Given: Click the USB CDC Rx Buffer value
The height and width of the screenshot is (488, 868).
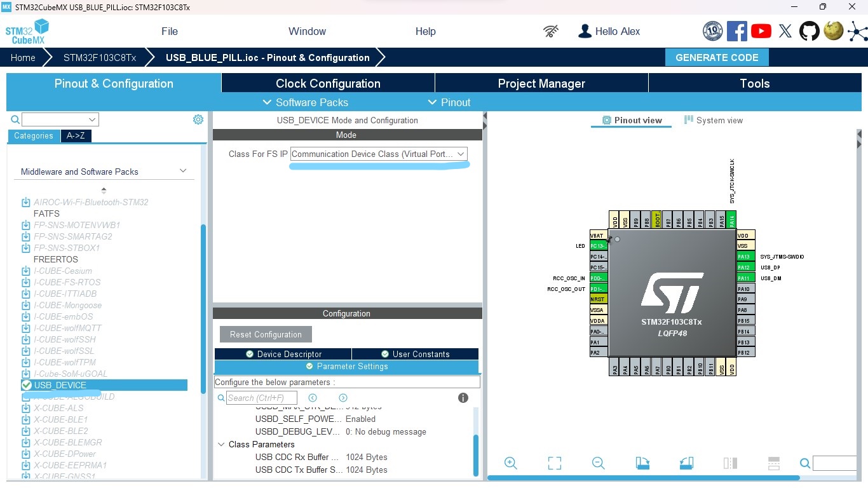Looking at the screenshot, I should 367,457.
